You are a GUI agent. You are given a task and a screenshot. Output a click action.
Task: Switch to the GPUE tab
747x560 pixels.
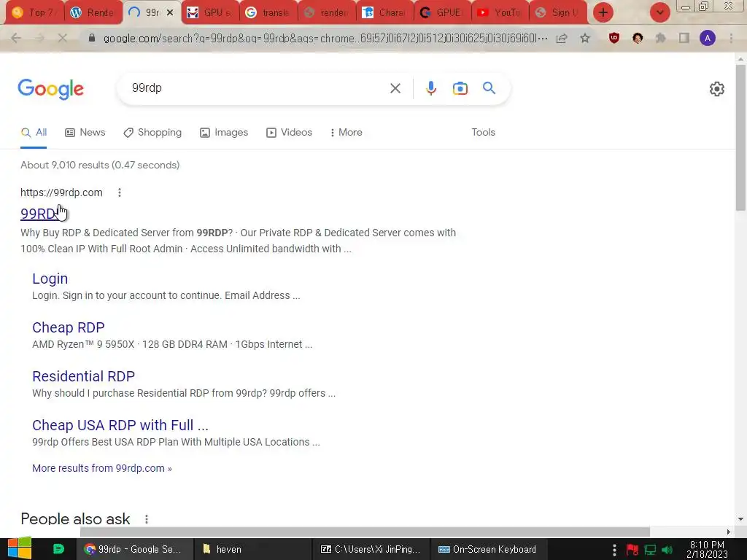tap(442, 12)
